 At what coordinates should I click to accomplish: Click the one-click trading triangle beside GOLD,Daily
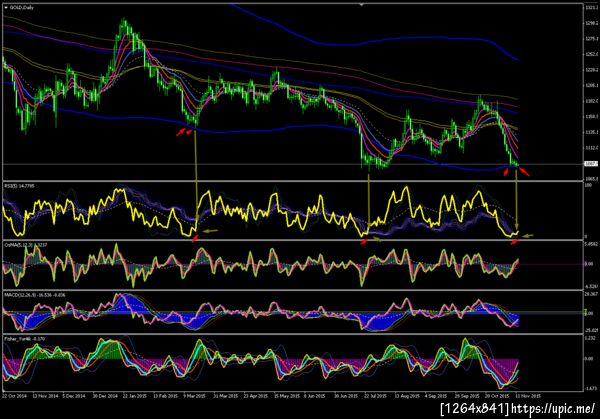pyautogui.click(x=6, y=7)
